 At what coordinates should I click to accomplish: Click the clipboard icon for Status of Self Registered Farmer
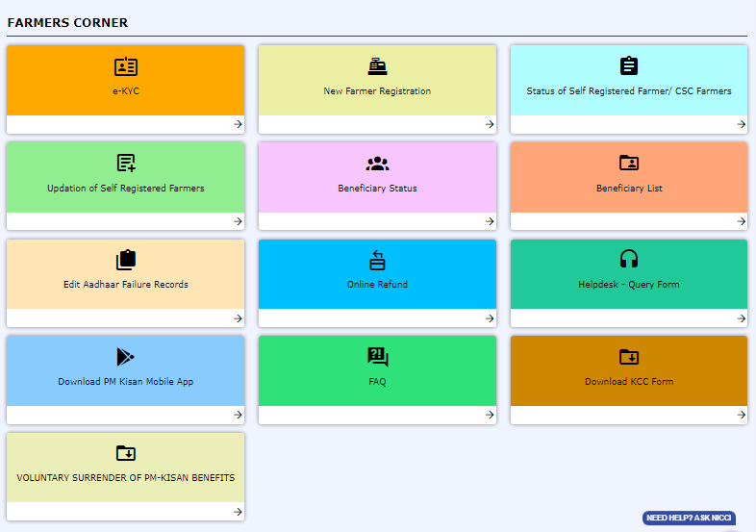point(629,66)
